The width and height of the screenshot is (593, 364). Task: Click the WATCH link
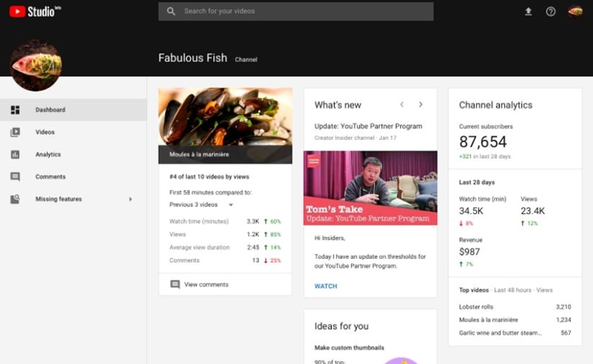(326, 286)
